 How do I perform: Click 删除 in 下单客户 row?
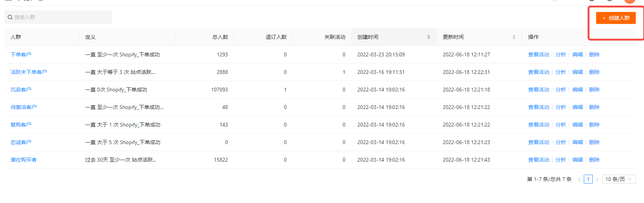tap(594, 54)
